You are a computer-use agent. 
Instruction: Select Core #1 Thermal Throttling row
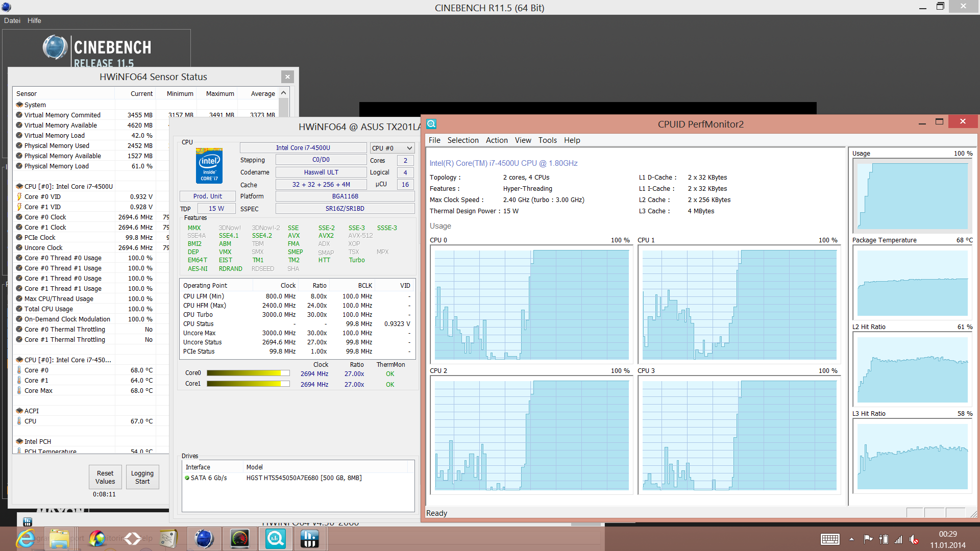click(x=90, y=340)
